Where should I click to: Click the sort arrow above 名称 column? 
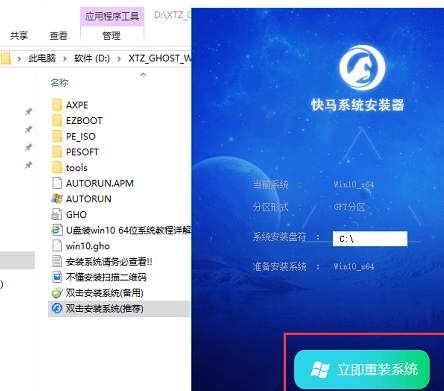coord(143,74)
